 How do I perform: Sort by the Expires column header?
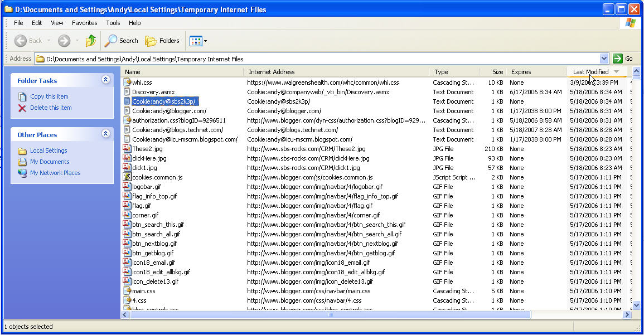tap(536, 72)
